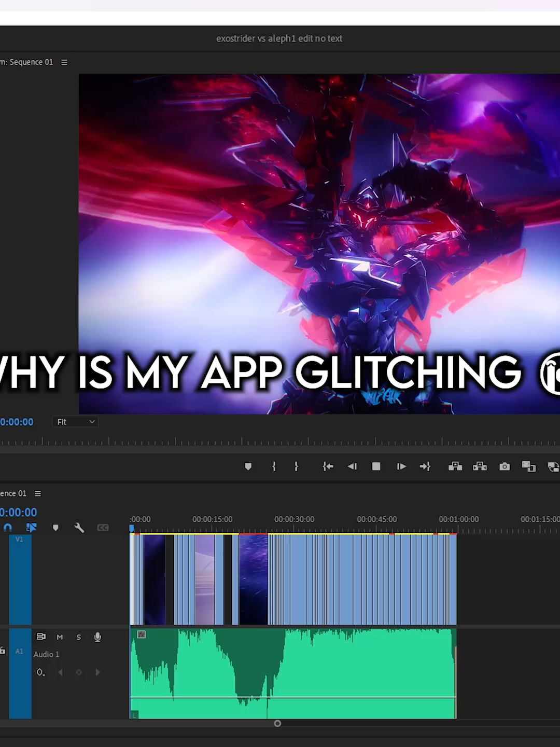Screen dimensions: 560x747
Task: Click the fx badge on the audio clip
Action: (141, 634)
